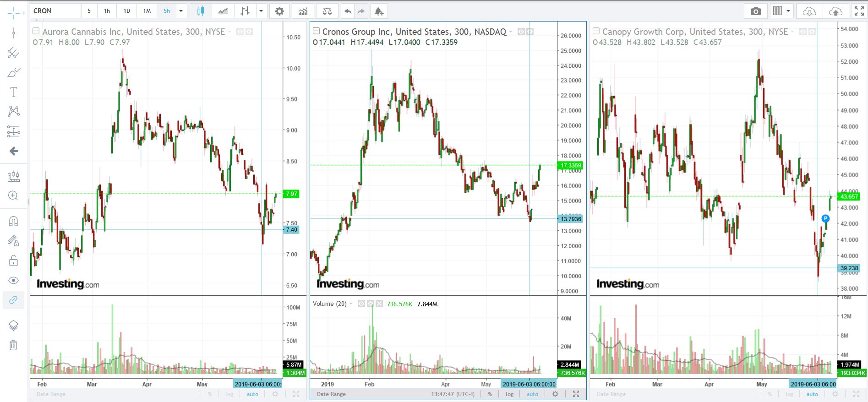Click trash icon to remove drawings
The height and width of the screenshot is (402, 868).
[14, 345]
